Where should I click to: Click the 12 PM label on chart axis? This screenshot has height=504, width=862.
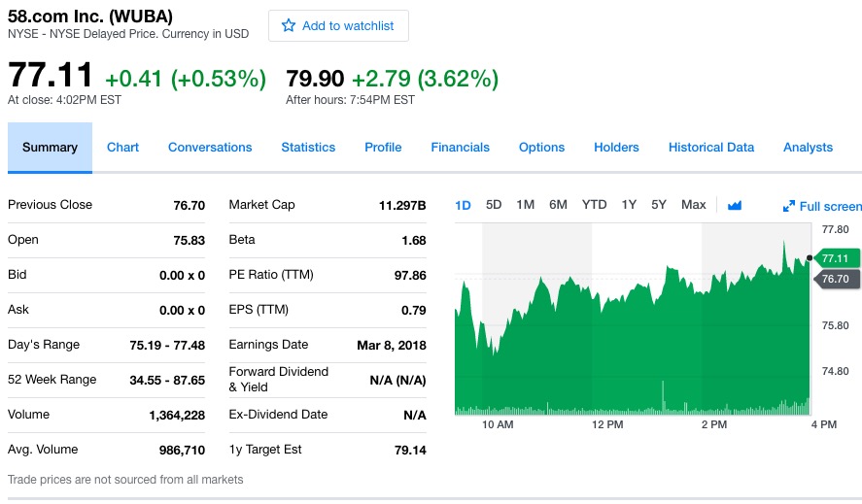607,424
